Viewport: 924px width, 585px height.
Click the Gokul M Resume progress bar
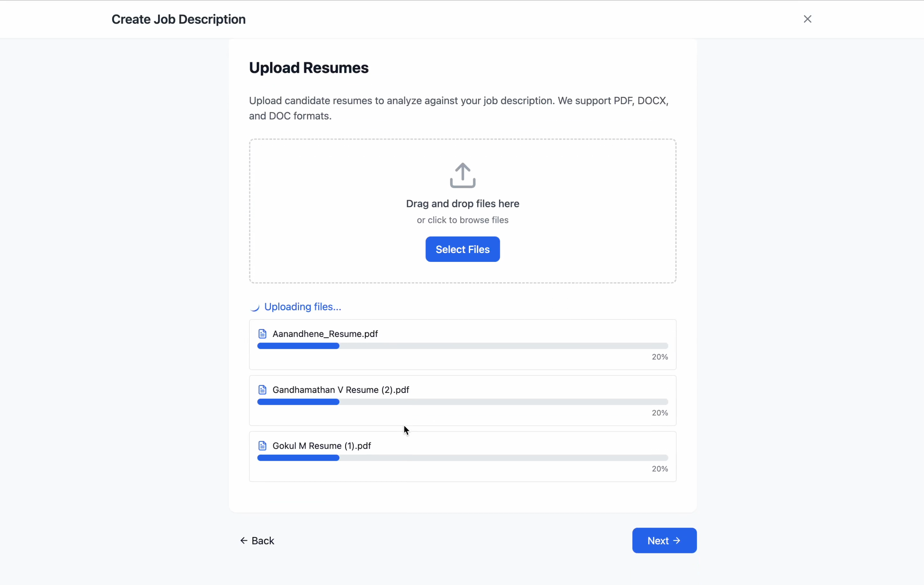462,458
